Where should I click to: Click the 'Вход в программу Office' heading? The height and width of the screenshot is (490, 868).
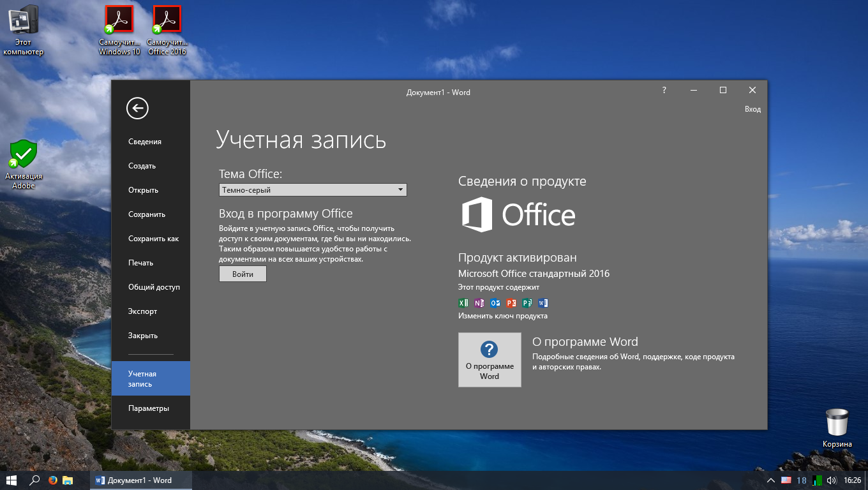coord(286,214)
